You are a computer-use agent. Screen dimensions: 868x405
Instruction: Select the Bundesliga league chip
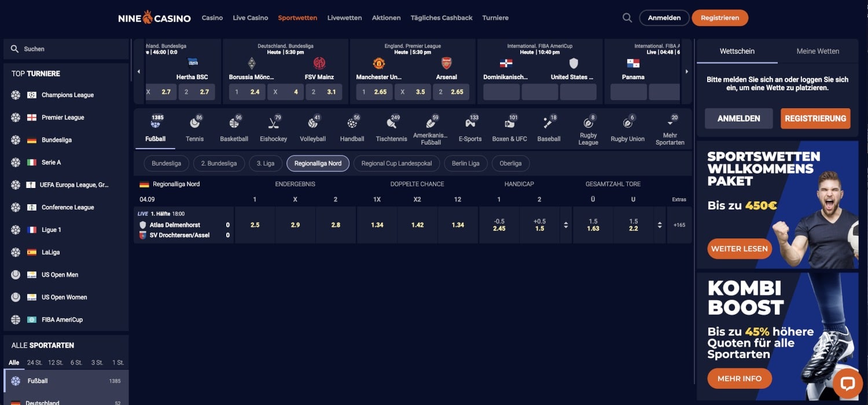coord(167,164)
